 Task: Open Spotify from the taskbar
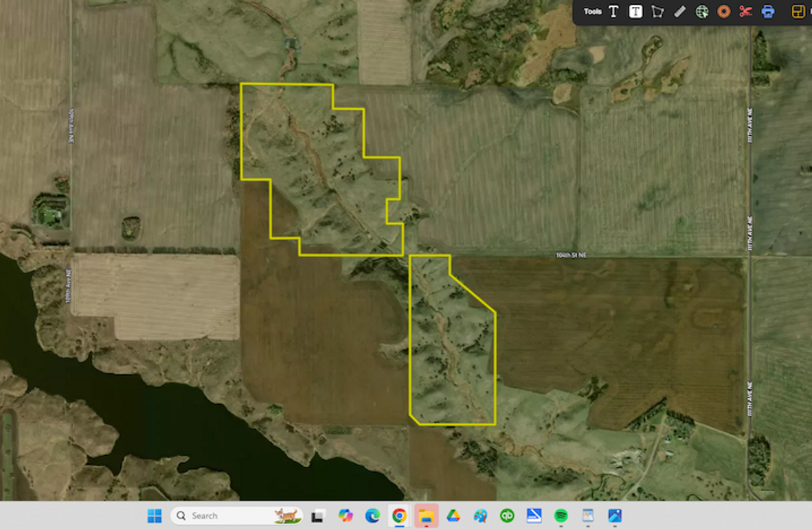[x=561, y=516]
